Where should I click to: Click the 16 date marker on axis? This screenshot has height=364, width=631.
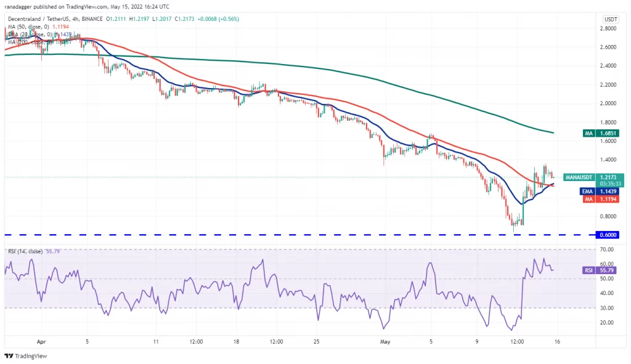coord(557,342)
